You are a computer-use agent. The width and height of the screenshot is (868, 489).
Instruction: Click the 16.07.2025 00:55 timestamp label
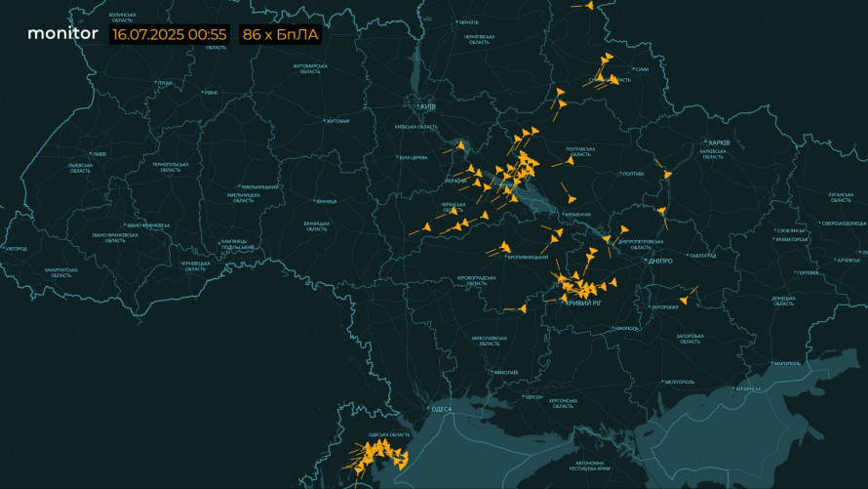tap(170, 34)
